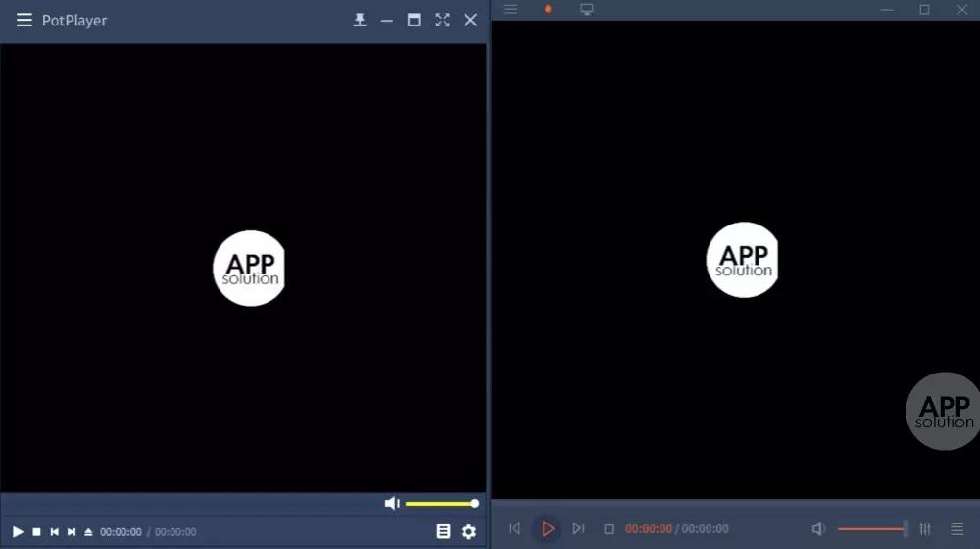Open the PotPlayer hamburger menu
Screen dimensions: 980x549
click(x=24, y=21)
